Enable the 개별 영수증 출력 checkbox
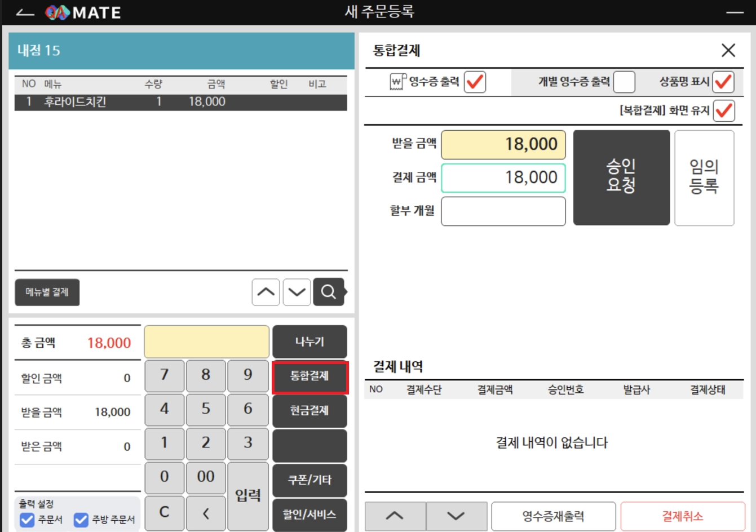 coord(624,82)
